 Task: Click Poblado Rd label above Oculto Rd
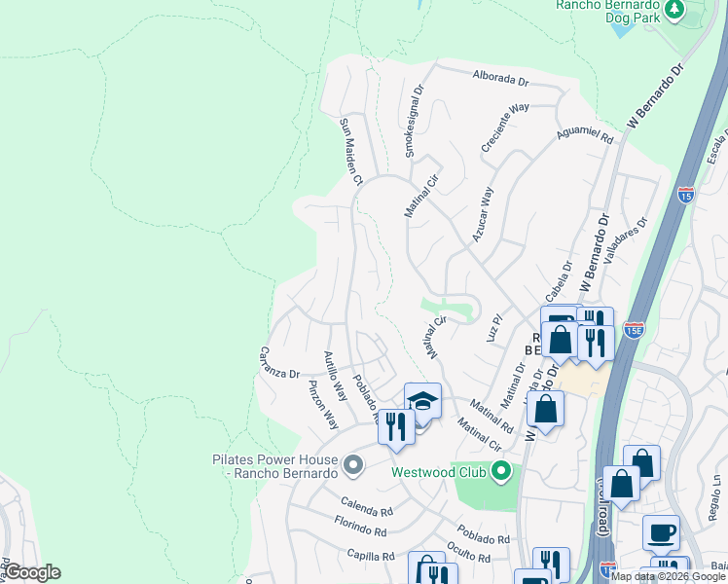(x=484, y=534)
